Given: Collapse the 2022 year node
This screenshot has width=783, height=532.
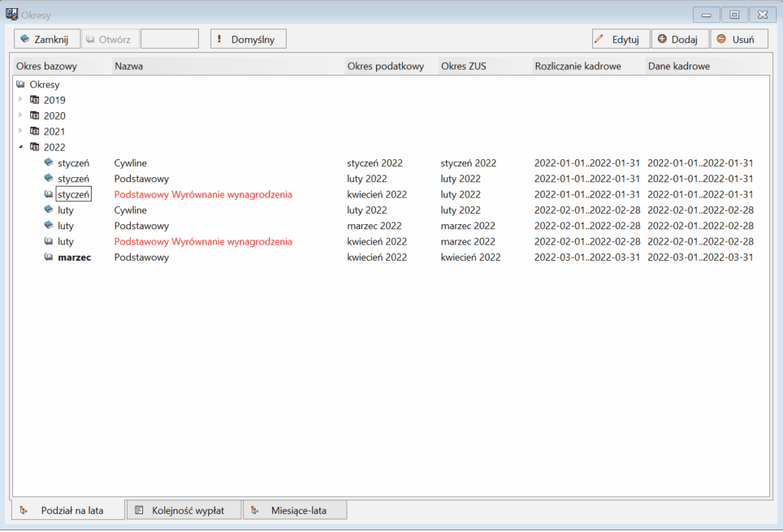Looking at the screenshot, I should tap(20, 147).
